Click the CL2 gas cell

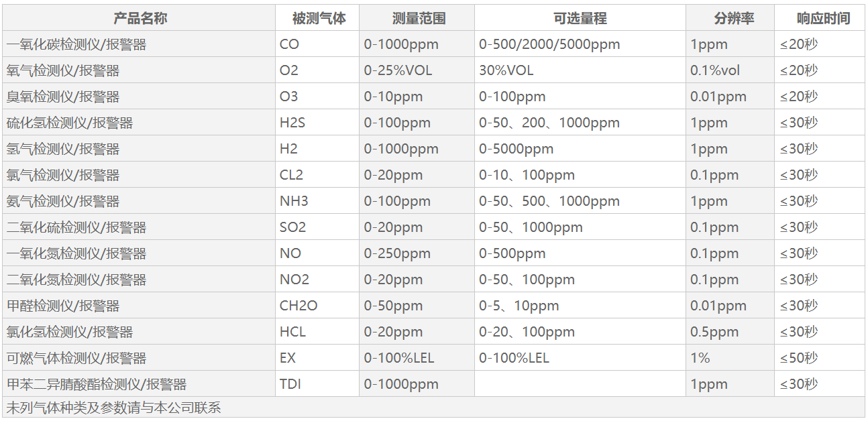pos(291,175)
